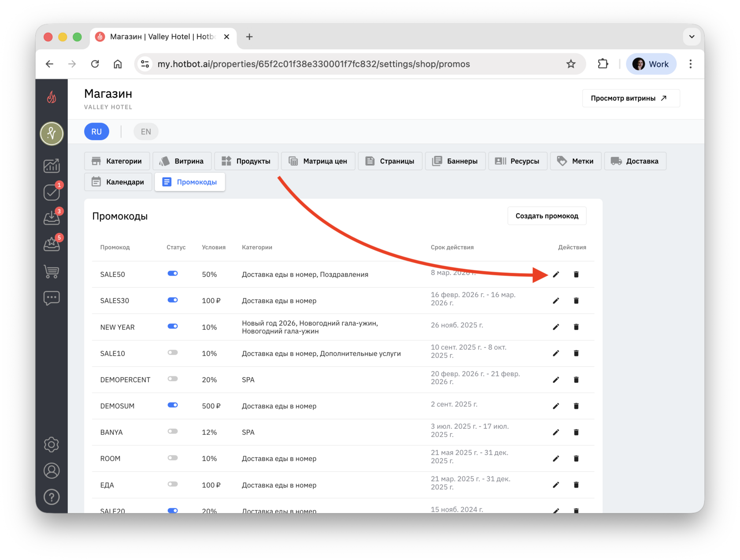Switch to the Категории tab
This screenshot has width=740, height=560.
point(117,161)
